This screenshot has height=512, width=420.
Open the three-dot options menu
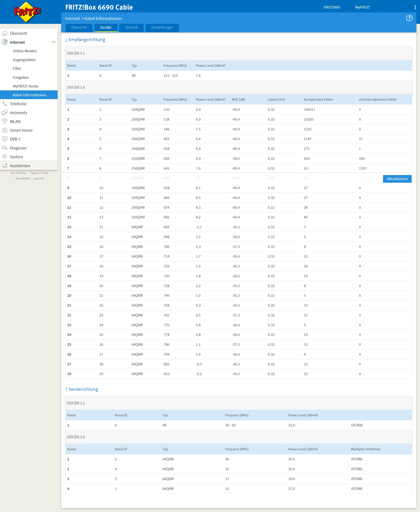click(415, 7)
